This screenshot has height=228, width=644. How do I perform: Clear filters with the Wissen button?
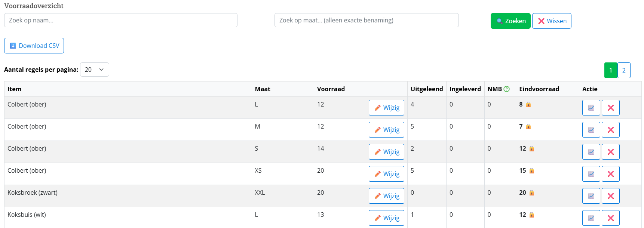pos(552,21)
